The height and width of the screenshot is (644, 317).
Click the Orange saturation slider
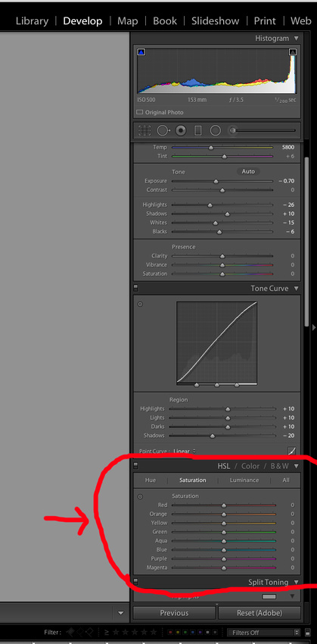click(223, 514)
